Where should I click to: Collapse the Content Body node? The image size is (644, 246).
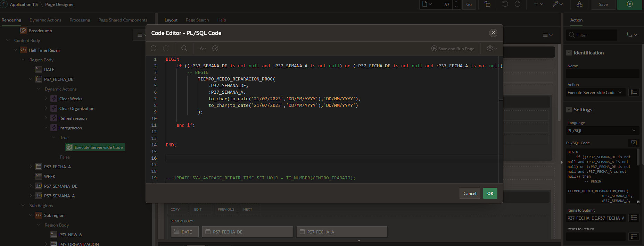(8, 40)
